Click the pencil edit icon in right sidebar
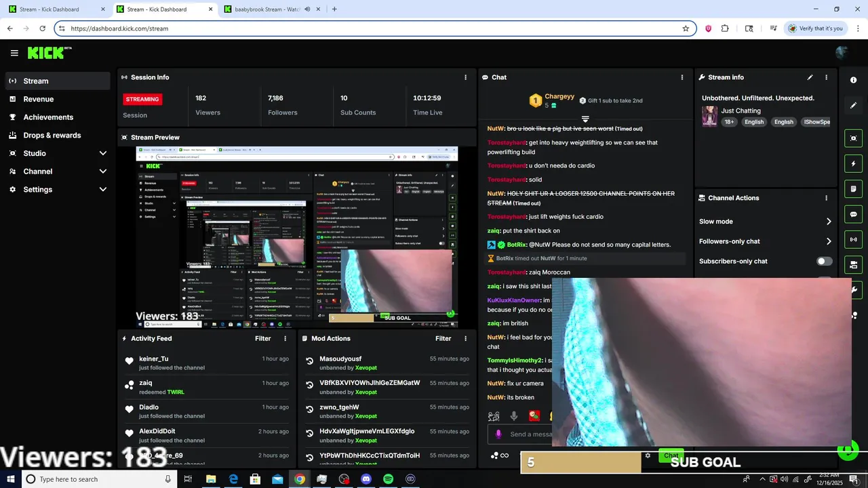Screen dimensions: 868x488 pos(853,105)
